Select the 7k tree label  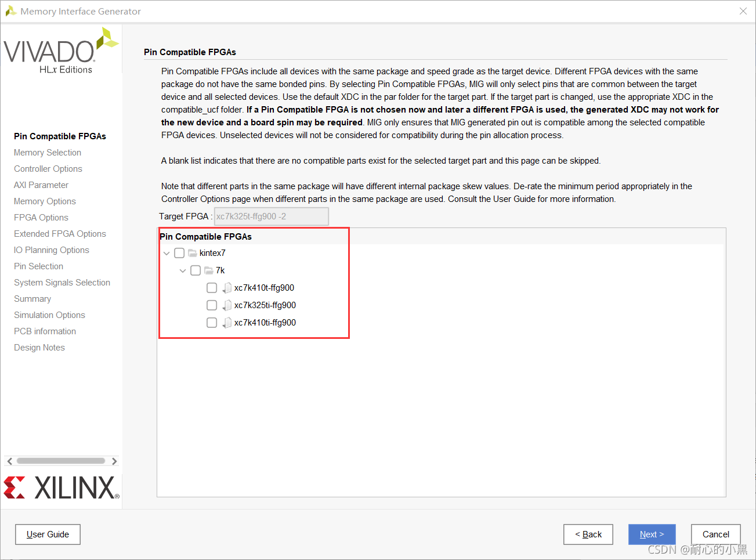(x=220, y=270)
